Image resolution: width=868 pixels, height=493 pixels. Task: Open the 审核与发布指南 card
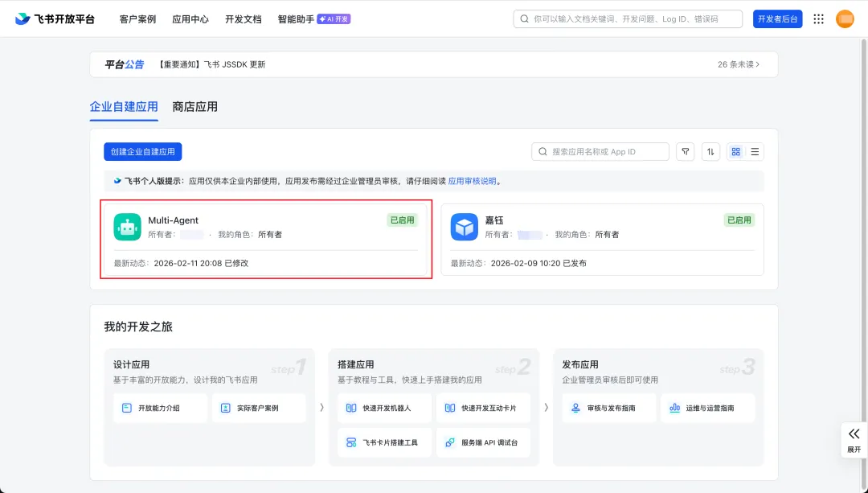click(609, 408)
